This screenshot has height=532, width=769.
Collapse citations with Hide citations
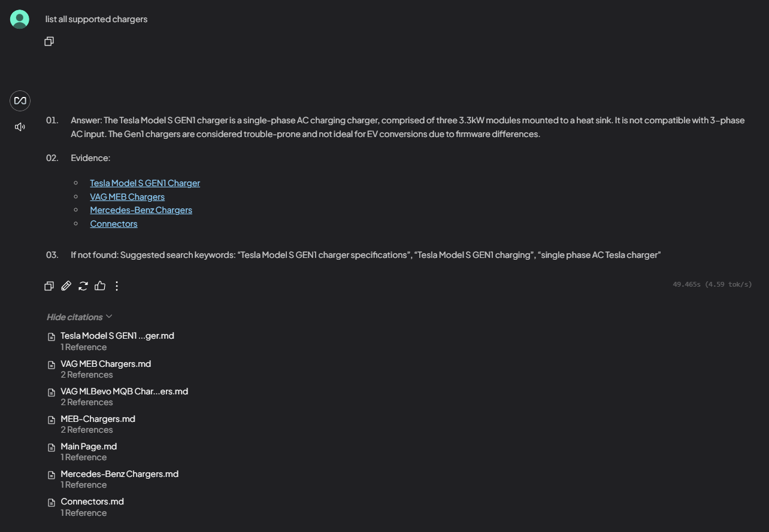pyautogui.click(x=79, y=317)
